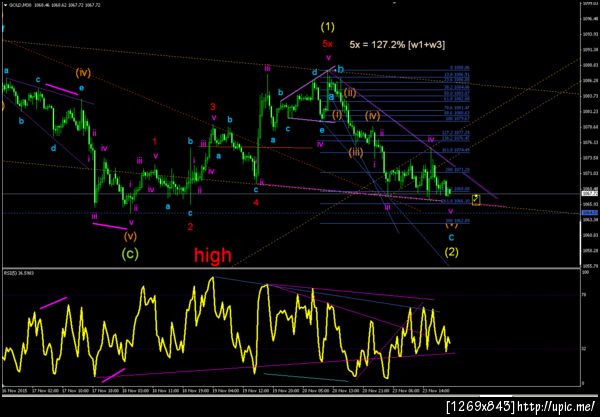Select the red '3' wave label
600x417 pixels.
(213, 106)
